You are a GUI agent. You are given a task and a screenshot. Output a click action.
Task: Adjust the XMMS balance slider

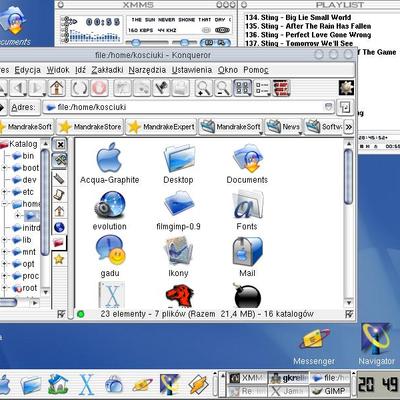coord(184,43)
